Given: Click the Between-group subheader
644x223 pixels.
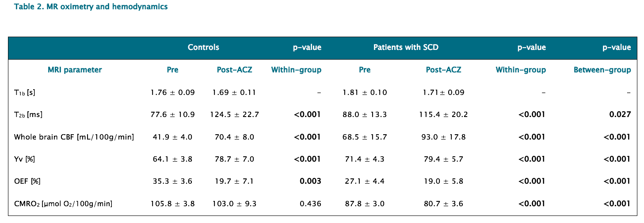Looking at the screenshot, I should pos(602,70).
